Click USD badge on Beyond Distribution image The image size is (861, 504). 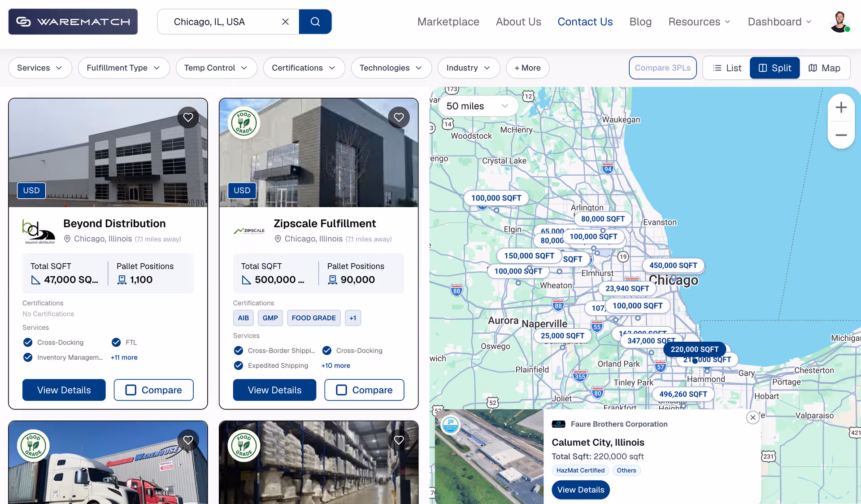point(31,191)
